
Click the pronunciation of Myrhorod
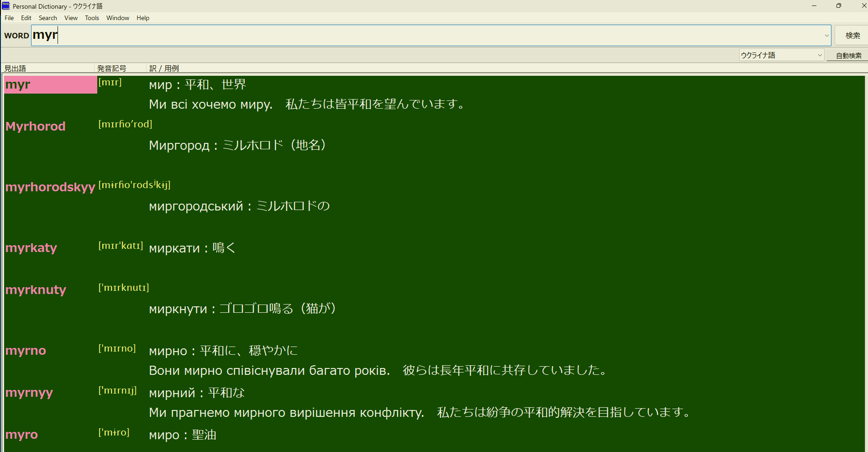click(x=125, y=124)
